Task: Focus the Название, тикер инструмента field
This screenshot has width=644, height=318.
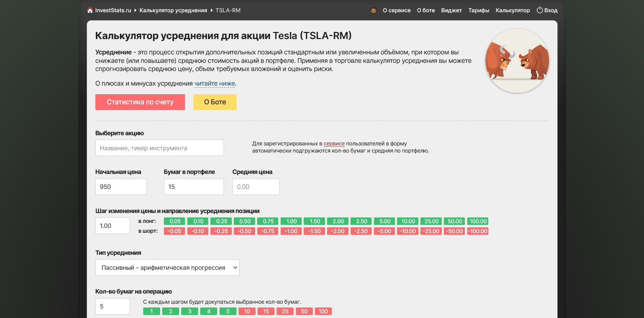Action: tap(159, 148)
